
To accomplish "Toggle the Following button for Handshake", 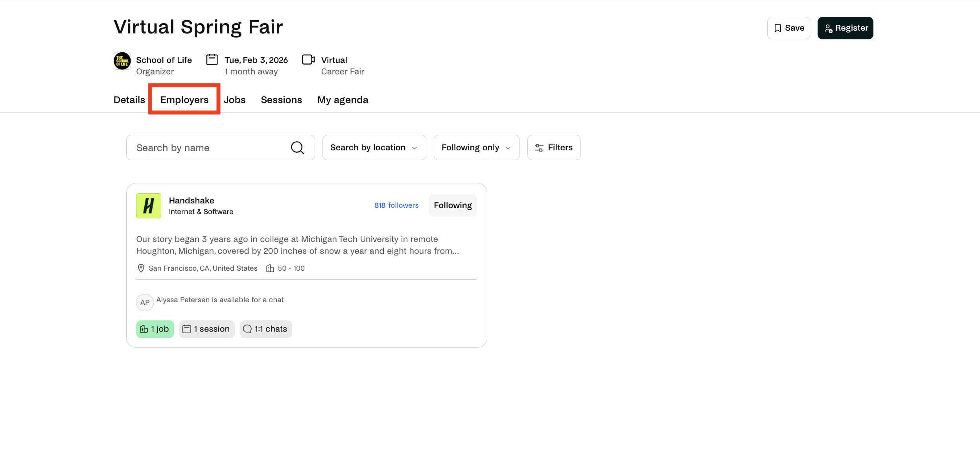I will click(x=453, y=205).
